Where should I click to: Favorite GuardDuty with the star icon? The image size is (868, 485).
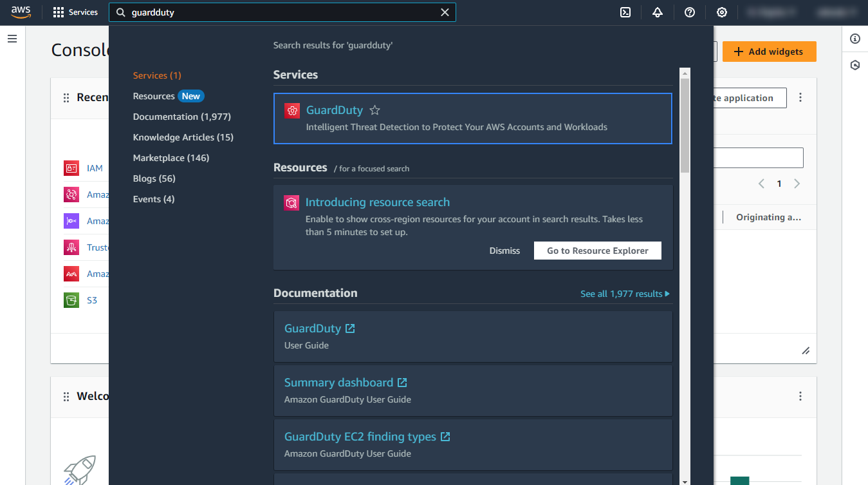pos(374,110)
